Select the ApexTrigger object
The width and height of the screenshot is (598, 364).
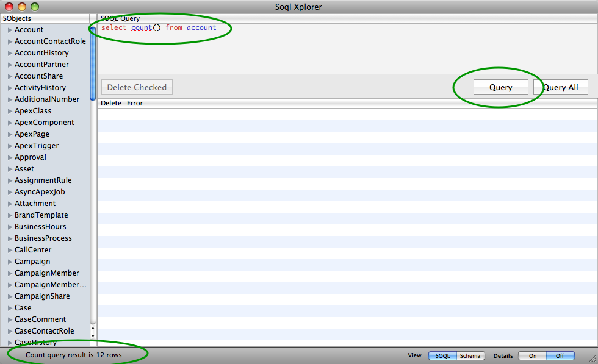click(x=37, y=146)
